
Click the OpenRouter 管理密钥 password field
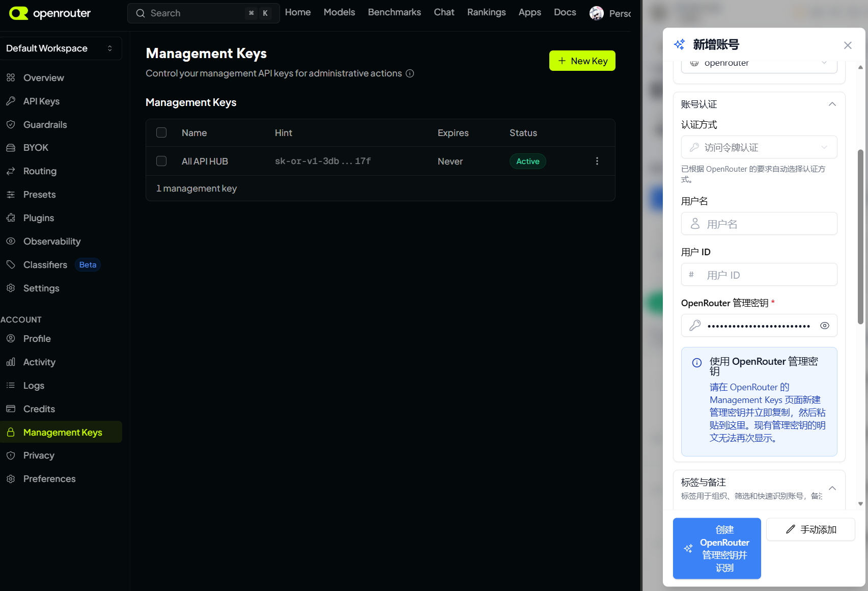point(759,326)
